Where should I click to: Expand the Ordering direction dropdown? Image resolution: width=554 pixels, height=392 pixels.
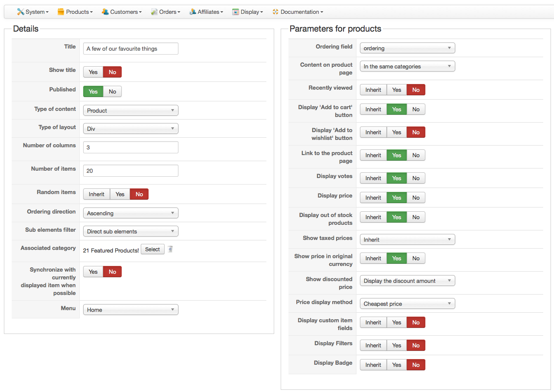130,213
